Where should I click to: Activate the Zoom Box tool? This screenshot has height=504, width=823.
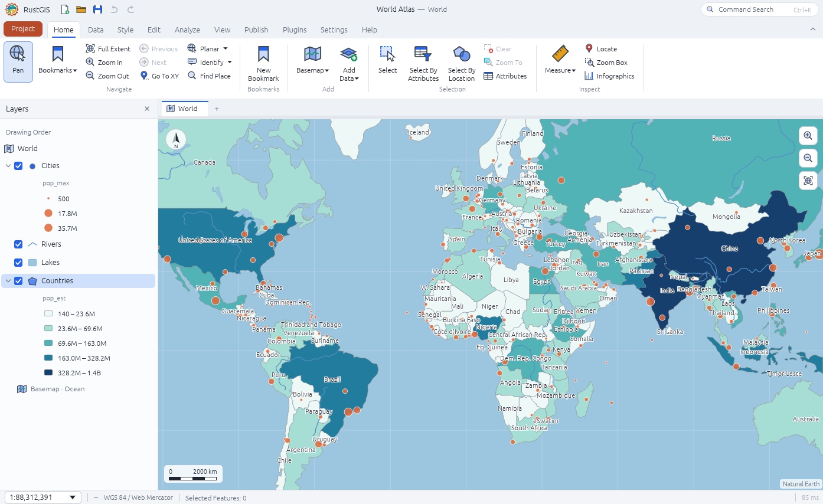click(x=606, y=63)
